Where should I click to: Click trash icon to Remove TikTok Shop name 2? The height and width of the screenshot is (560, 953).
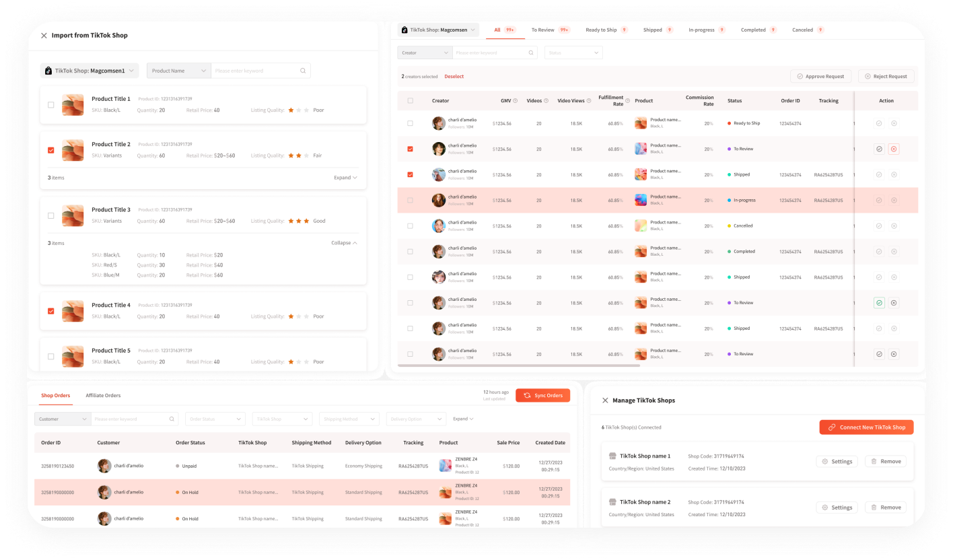pos(874,508)
